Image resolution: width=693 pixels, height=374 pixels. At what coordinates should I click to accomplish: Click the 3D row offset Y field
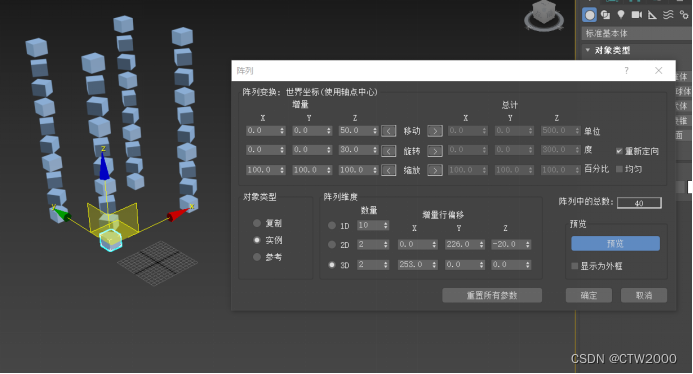pos(461,265)
